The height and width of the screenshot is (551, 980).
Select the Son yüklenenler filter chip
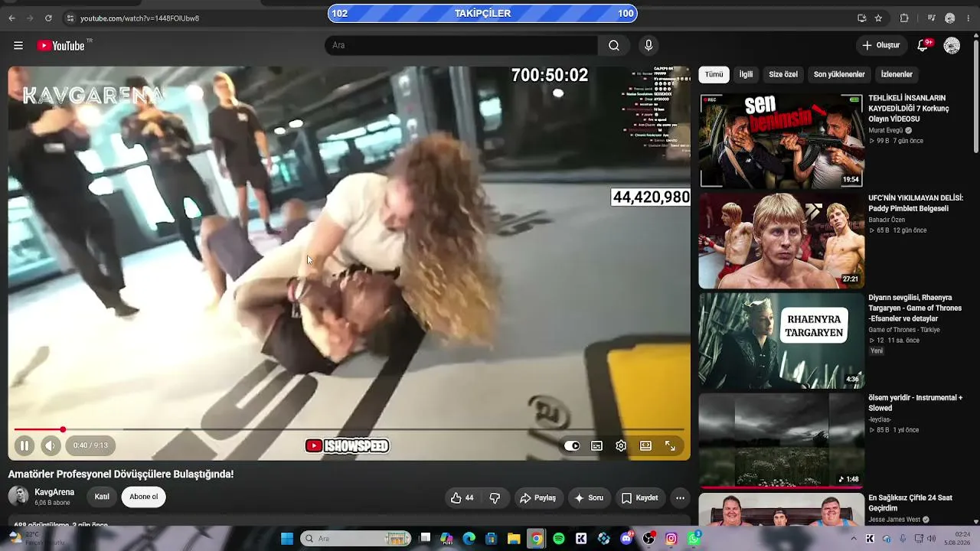pyautogui.click(x=839, y=74)
